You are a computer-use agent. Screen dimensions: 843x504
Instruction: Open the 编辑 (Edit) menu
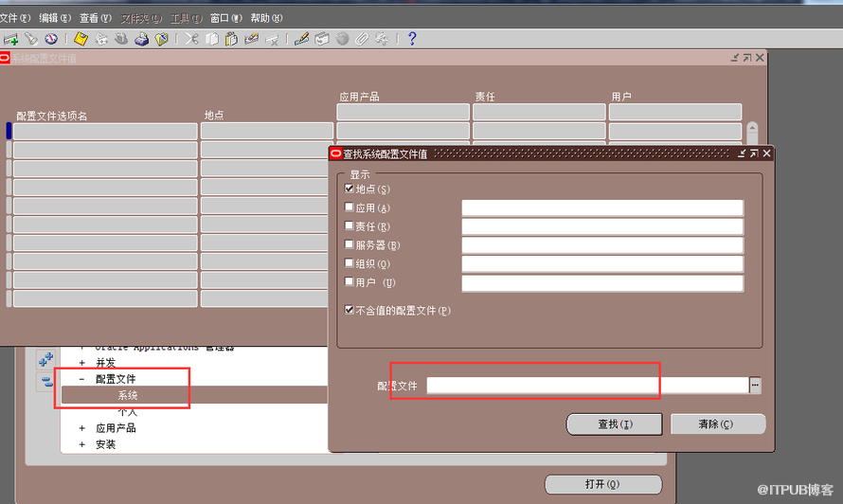click(x=55, y=18)
